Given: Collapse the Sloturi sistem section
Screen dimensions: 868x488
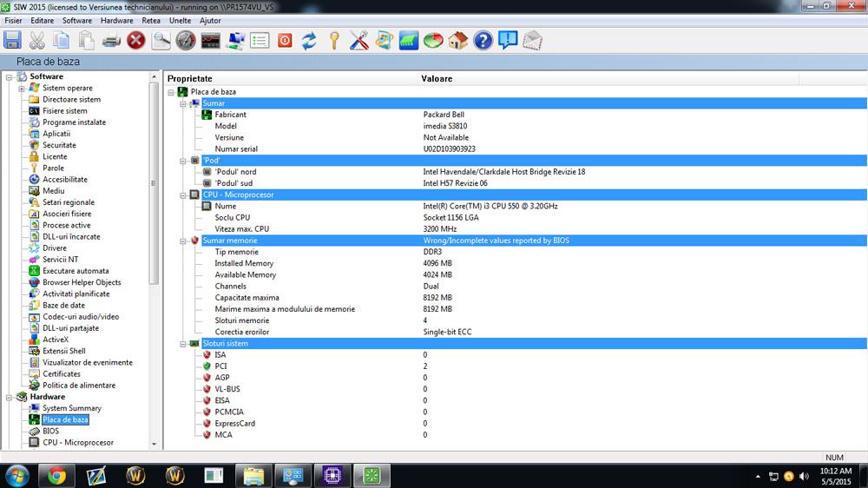Looking at the screenshot, I should (182, 344).
